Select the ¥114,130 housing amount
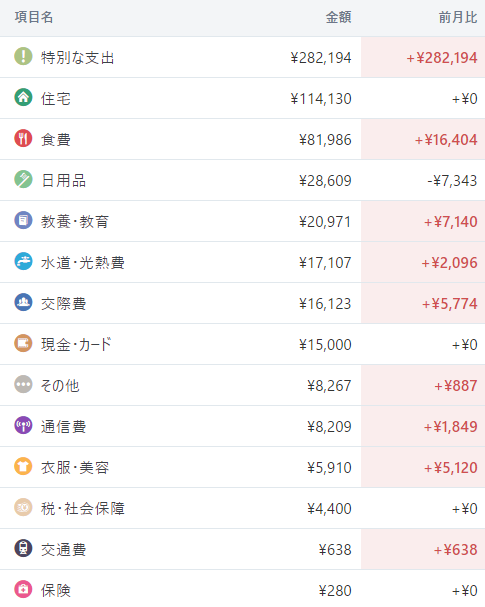 coord(321,99)
